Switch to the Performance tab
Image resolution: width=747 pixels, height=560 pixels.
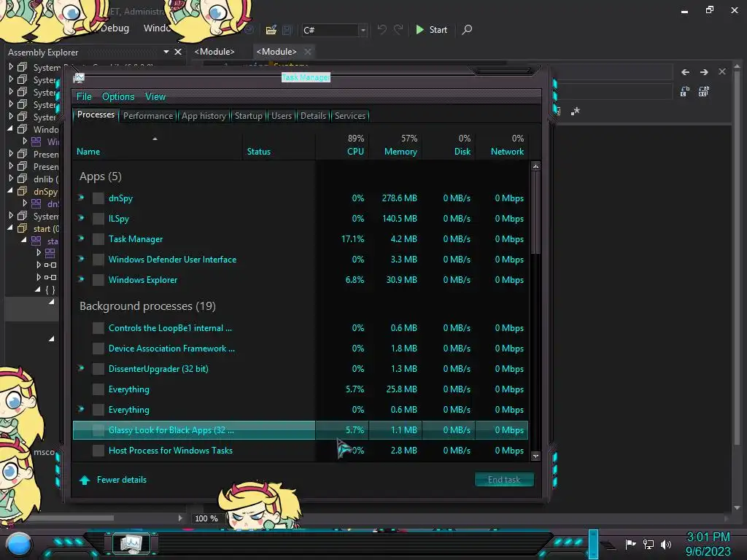click(148, 116)
